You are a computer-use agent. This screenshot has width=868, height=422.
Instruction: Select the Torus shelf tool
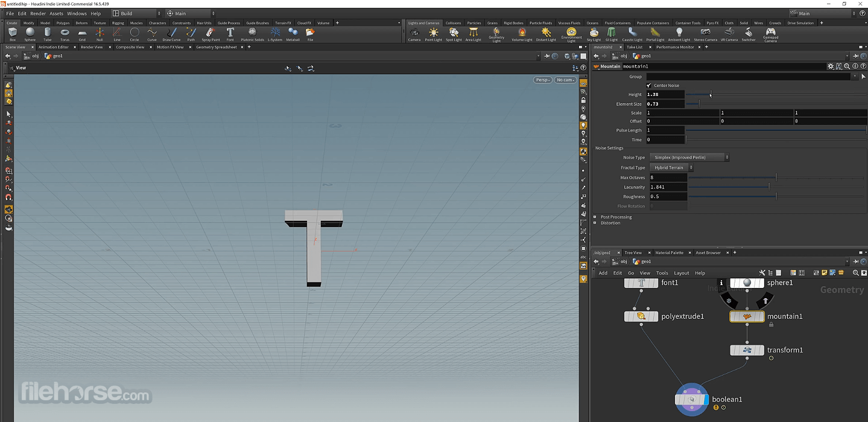[65, 34]
